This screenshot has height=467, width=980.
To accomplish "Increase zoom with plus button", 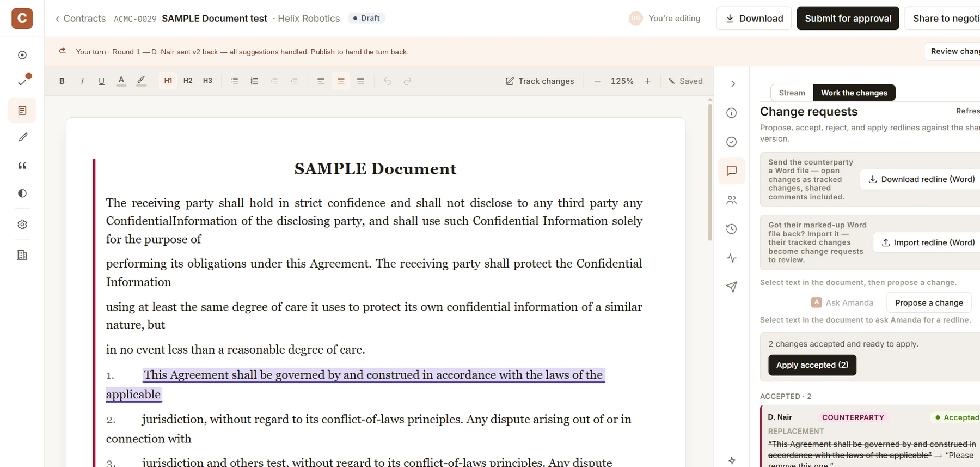I will [647, 81].
